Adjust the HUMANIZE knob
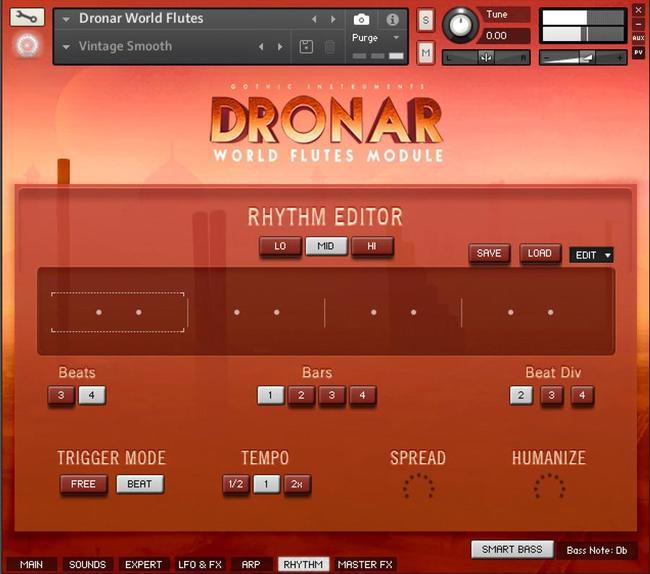This screenshot has width=650, height=574. click(x=549, y=486)
